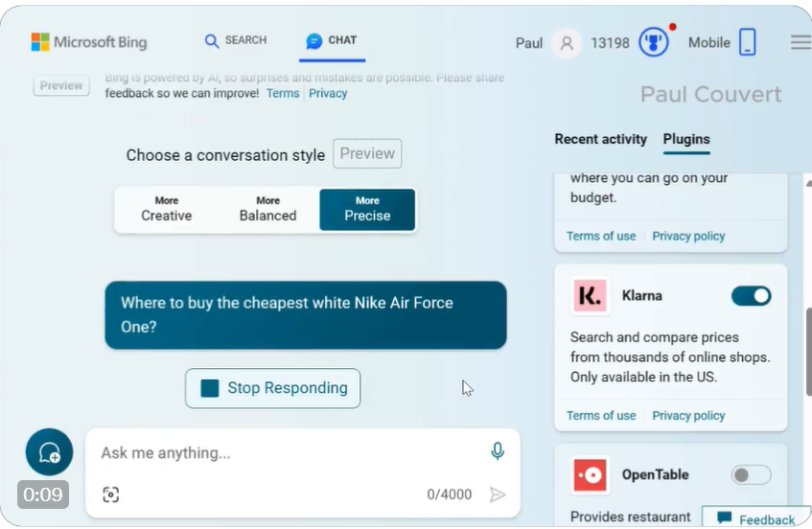Screen dimensions: 812x529
Task: Enable the OpenTable plugin toggle
Action: [751, 474]
